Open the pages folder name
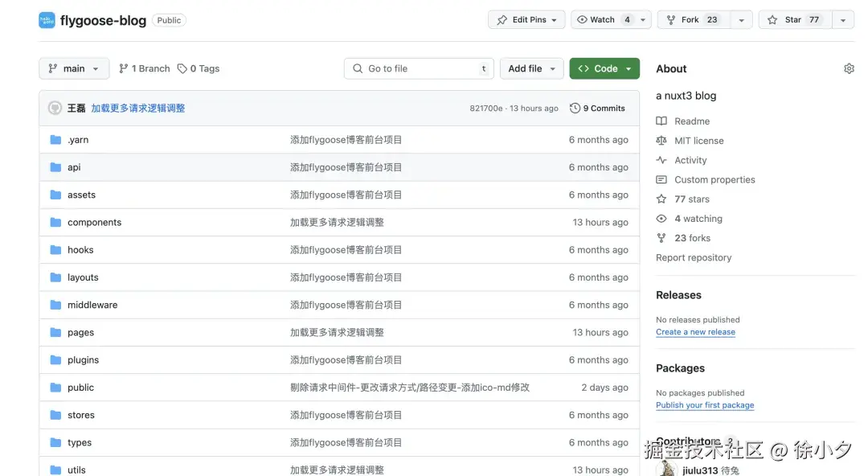Viewport: 868px width, 476px height. coord(81,333)
